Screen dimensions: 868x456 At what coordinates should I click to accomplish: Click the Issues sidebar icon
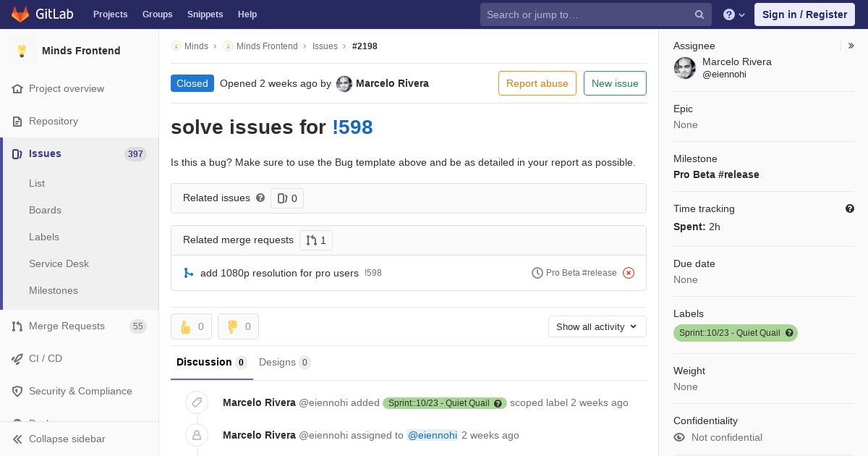[17, 153]
